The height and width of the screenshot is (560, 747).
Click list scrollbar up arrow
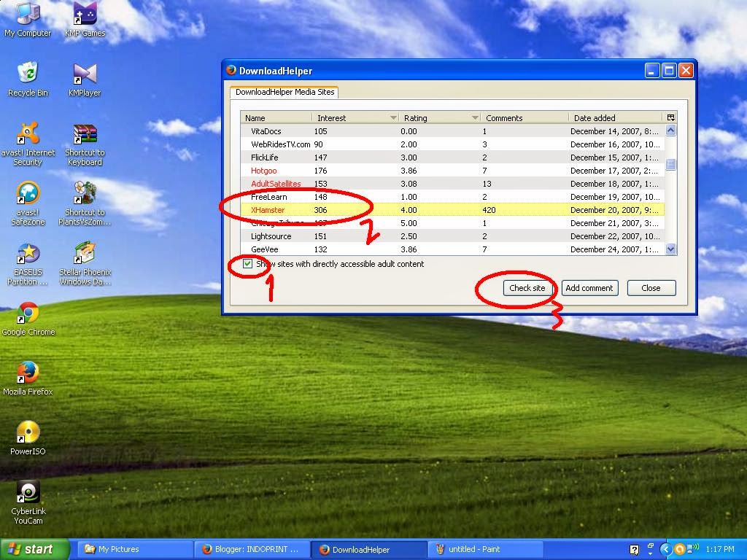[671, 130]
